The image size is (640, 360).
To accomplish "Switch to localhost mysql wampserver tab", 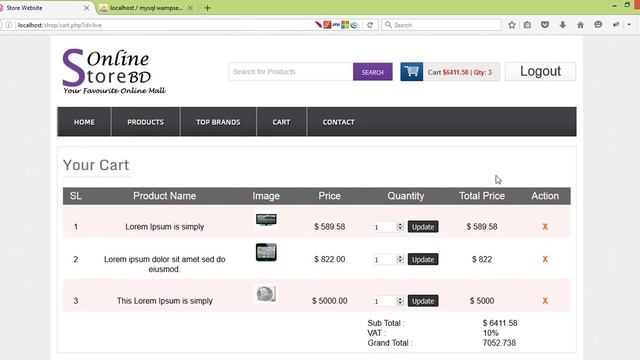I will [146, 8].
